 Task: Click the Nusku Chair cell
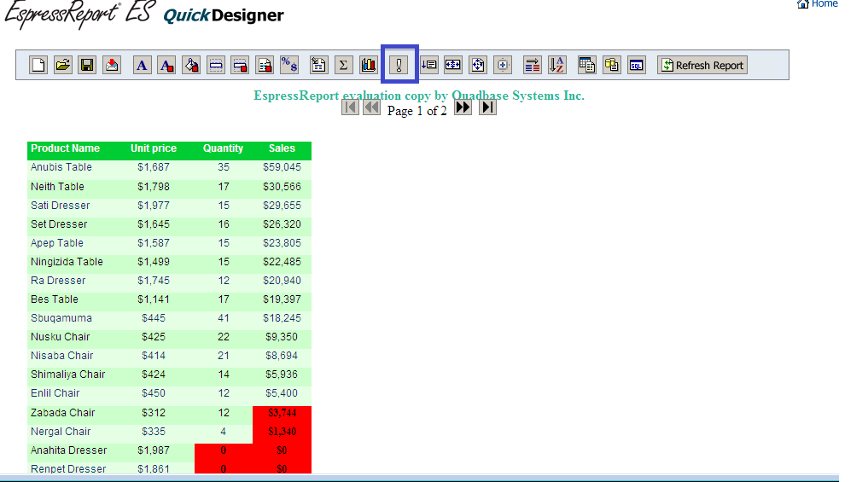[61, 338]
